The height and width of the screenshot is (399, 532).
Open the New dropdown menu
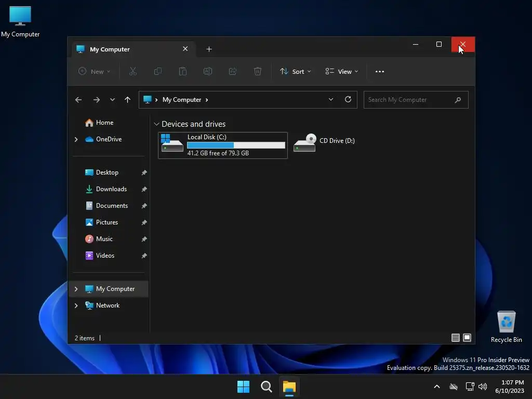pyautogui.click(x=95, y=72)
